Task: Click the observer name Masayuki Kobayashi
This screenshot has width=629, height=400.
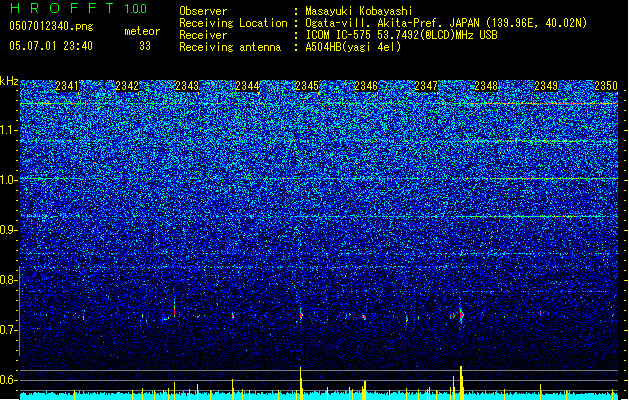Action: 359,11
